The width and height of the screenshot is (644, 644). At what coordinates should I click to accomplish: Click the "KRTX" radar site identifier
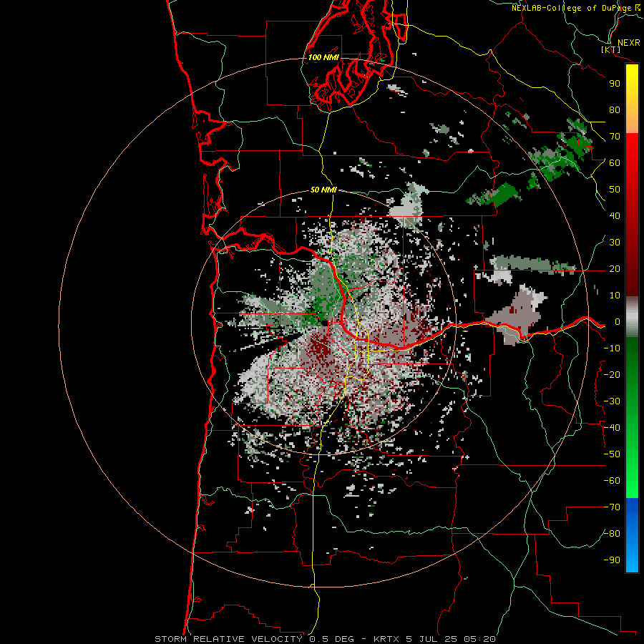386,639
